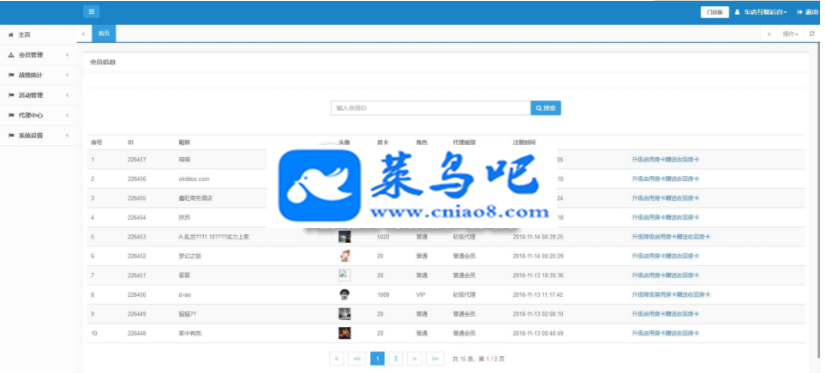Click the double-arrow last page button
Image resolution: width=825 pixels, height=373 pixels.
pyautogui.click(x=435, y=359)
